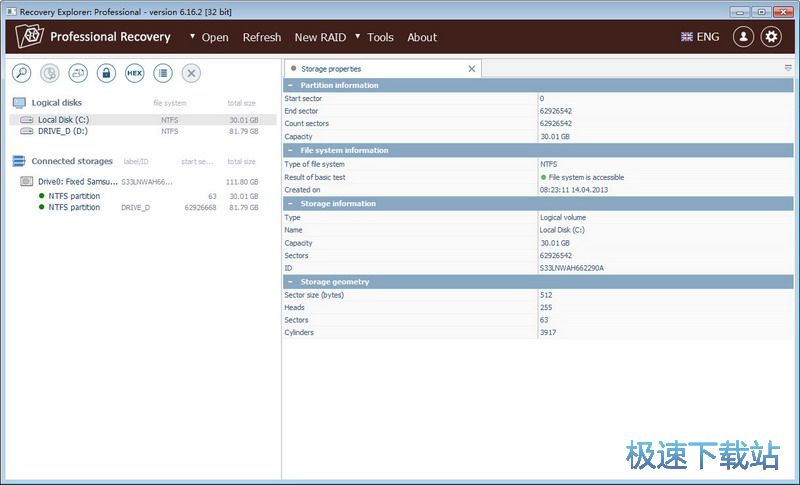
Task: Click the drive-with-folder icon in toolbar
Action: point(78,73)
